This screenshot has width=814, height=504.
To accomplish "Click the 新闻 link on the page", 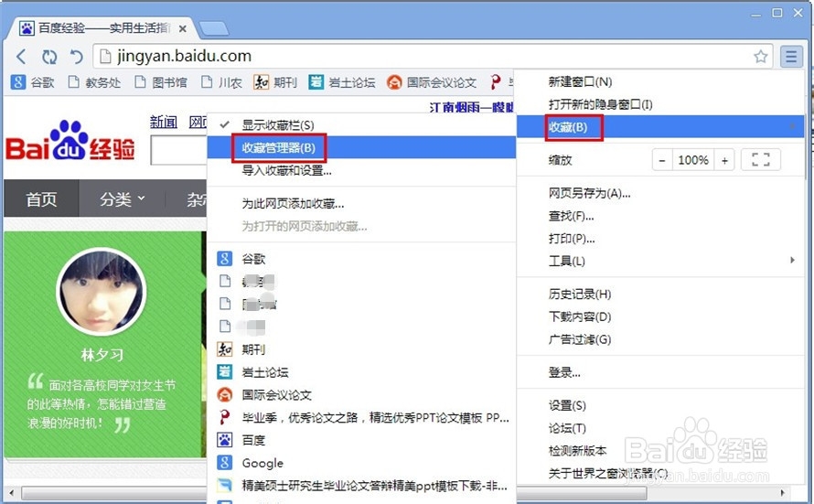I will 164,122.
